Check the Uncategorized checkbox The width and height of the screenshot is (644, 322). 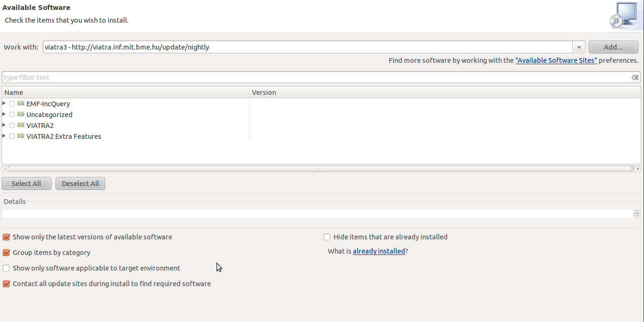(12, 115)
